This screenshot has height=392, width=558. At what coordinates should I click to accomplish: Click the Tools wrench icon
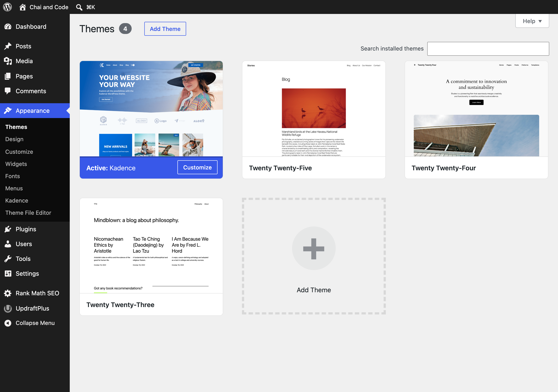pyautogui.click(x=8, y=259)
